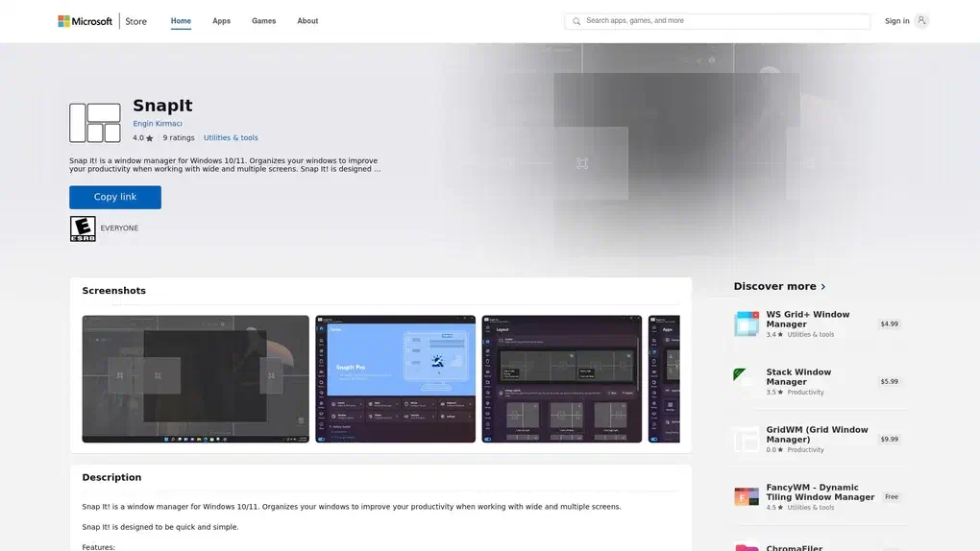Image resolution: width=980 pixels, height=551 pixels.
Task: Open Discover more heading link
Action: pyautogui.click(x=775, y=287)
